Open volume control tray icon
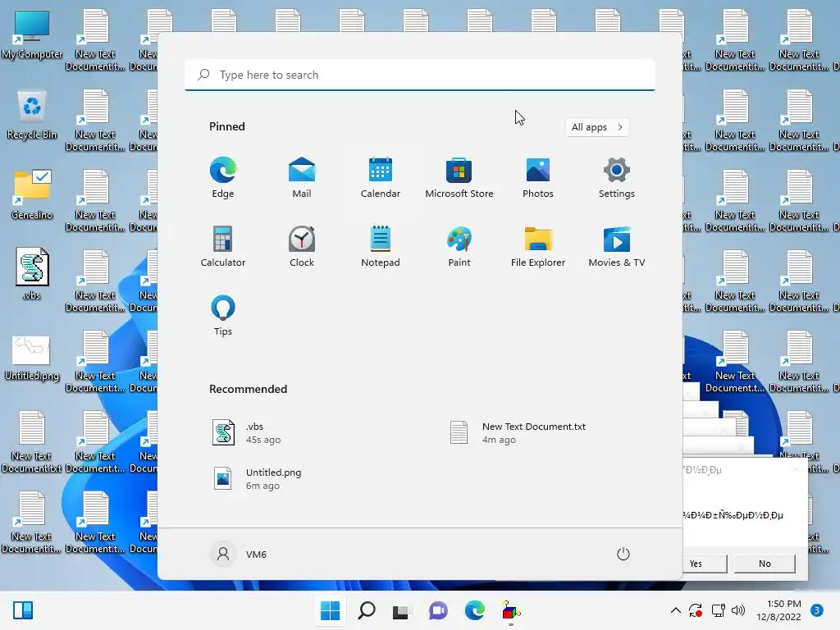840x630 pixels. tap(738, 610)
